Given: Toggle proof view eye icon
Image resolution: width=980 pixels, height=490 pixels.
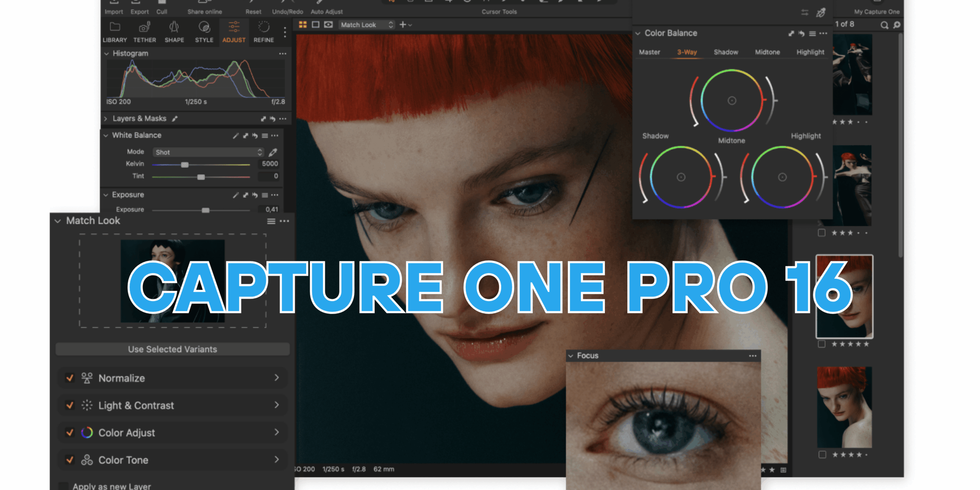Looking at the screenshot, I should (328, 24).
